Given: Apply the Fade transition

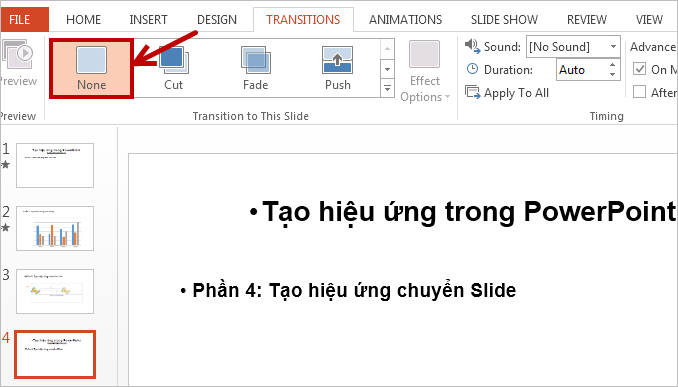Looking at the screenshot, I should pos(256,68).
